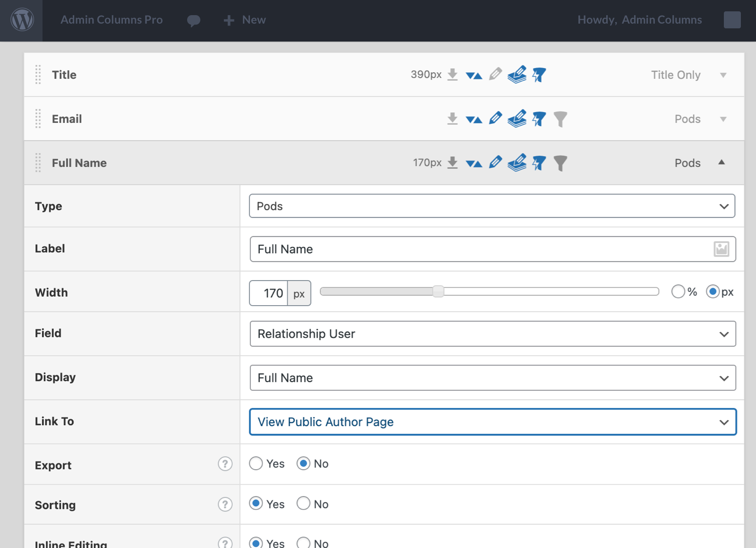Screen dimensions: 756x548
Task: Collapse the Full Name column settings arrow
Action: (722, 162)
